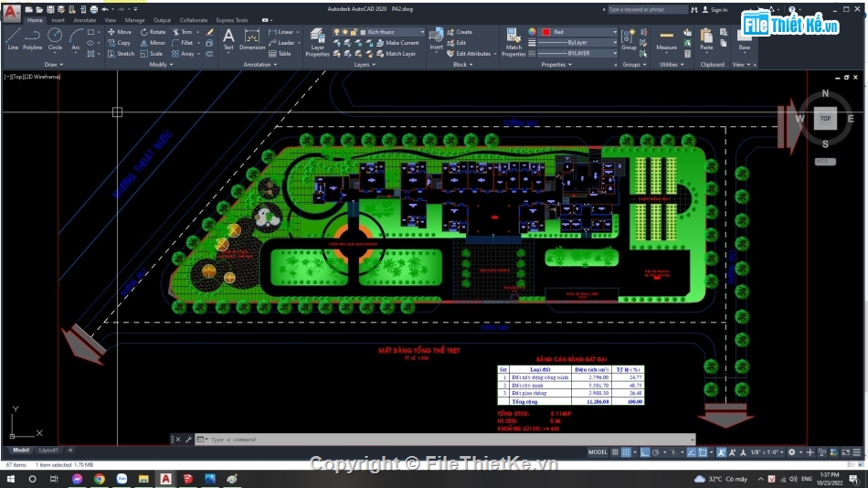Click the color wheel icon in Properties
The height and width of the screenshot is (488, 868).
coord(532,32)
